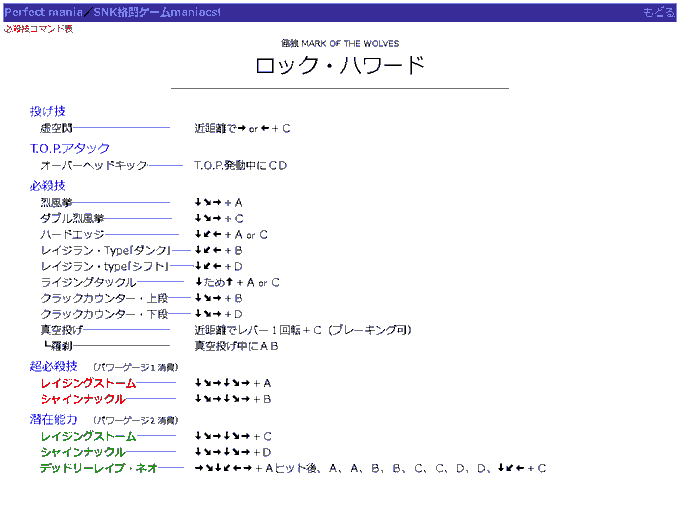Screen dimensions: 680x510
Task: Select レイジラン・Type「ダンク」 move name
Action: (x=106, y=251)
